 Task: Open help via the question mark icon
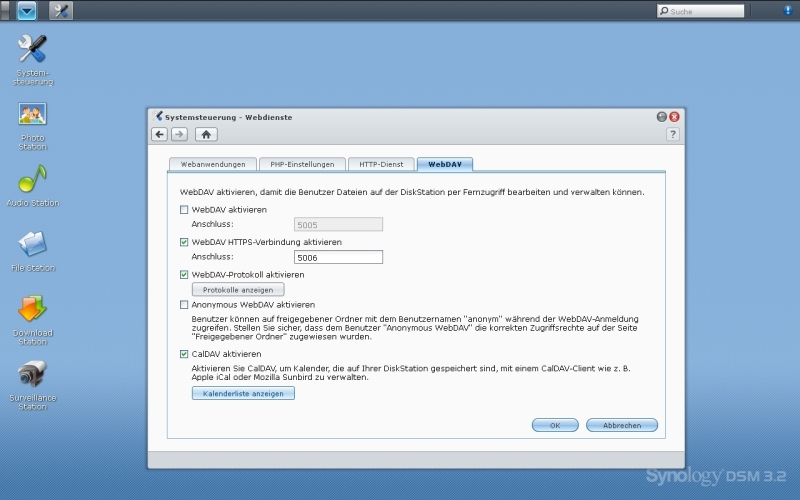[x=673, y=134]
